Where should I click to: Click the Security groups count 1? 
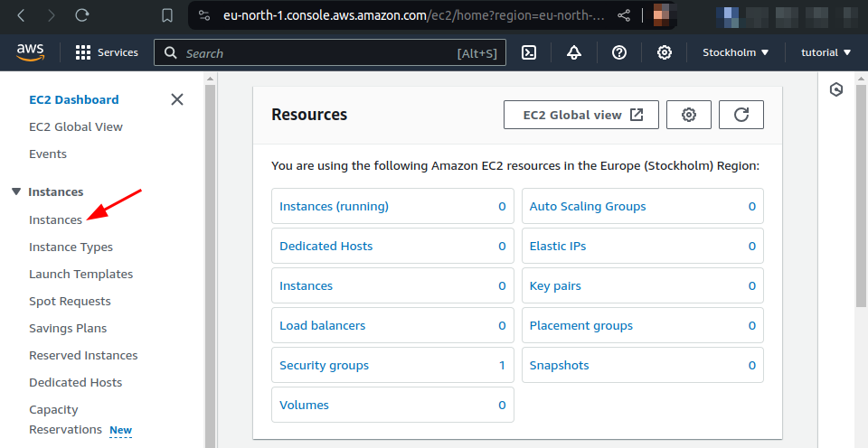(x=502, y=366)
